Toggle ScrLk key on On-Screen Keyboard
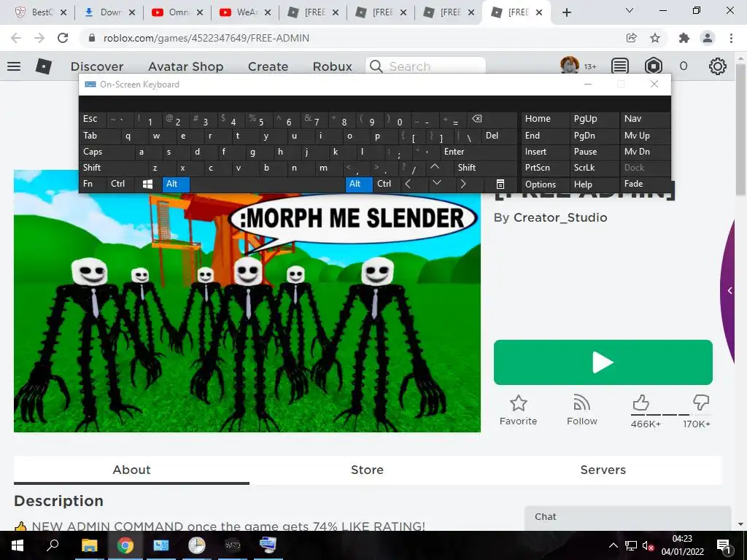The height and width of the screenshot is (560, 747). 593,168
